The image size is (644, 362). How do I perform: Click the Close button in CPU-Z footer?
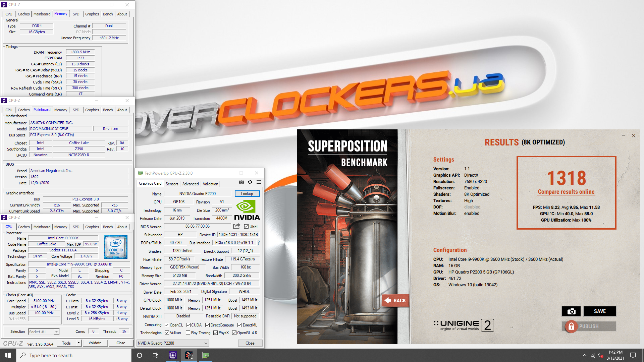pyautogui.click(x=121, y=343)
